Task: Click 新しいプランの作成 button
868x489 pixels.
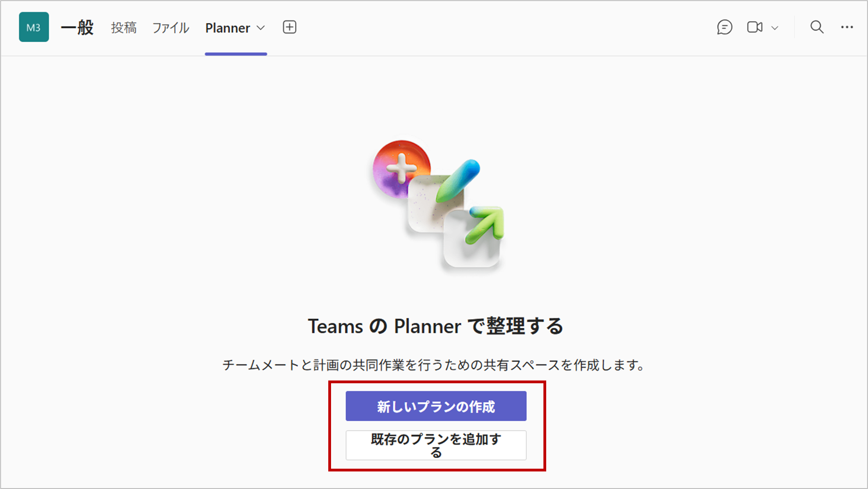Action: tap(436, 406)
